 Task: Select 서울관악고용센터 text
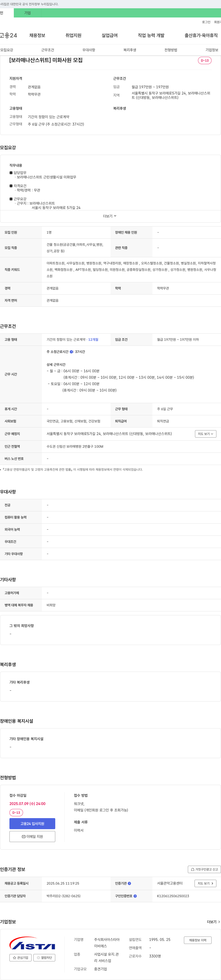(170, 883)
